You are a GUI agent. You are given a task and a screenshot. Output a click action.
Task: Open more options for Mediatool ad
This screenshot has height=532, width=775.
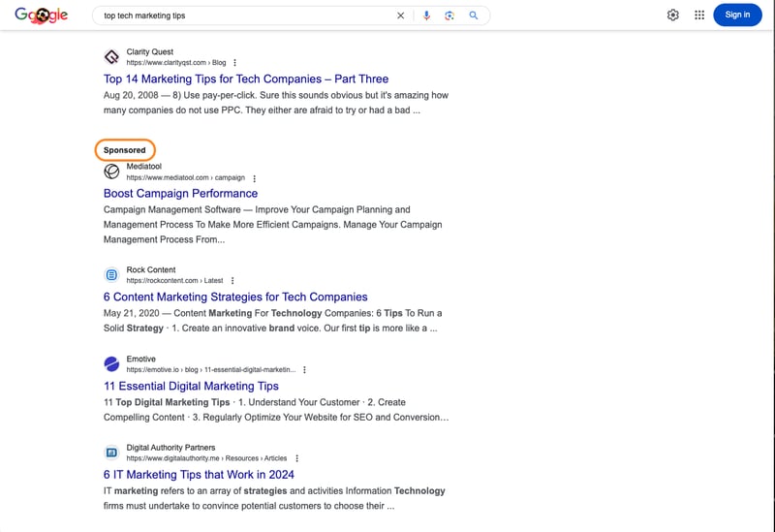pos(254,178)
